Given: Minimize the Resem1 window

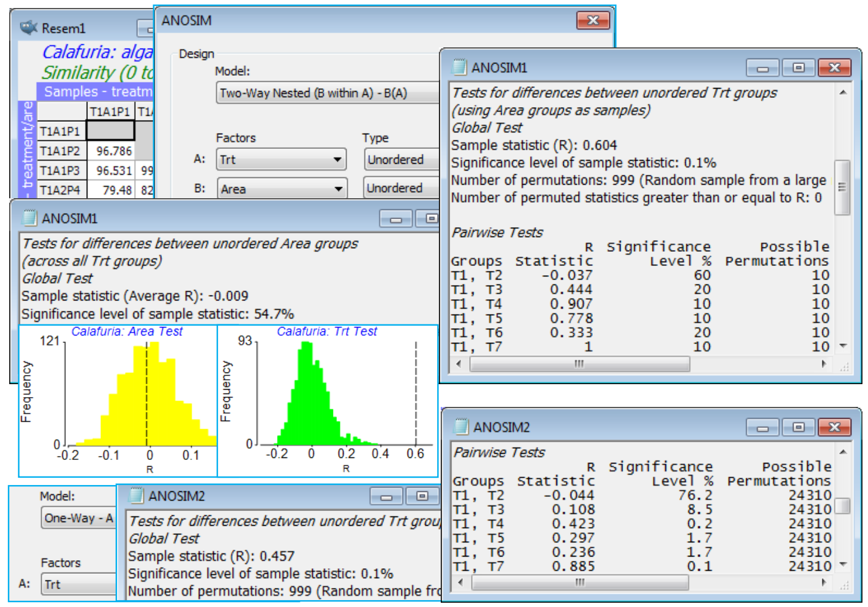Looking at the screenshot, I should point(145,28).
